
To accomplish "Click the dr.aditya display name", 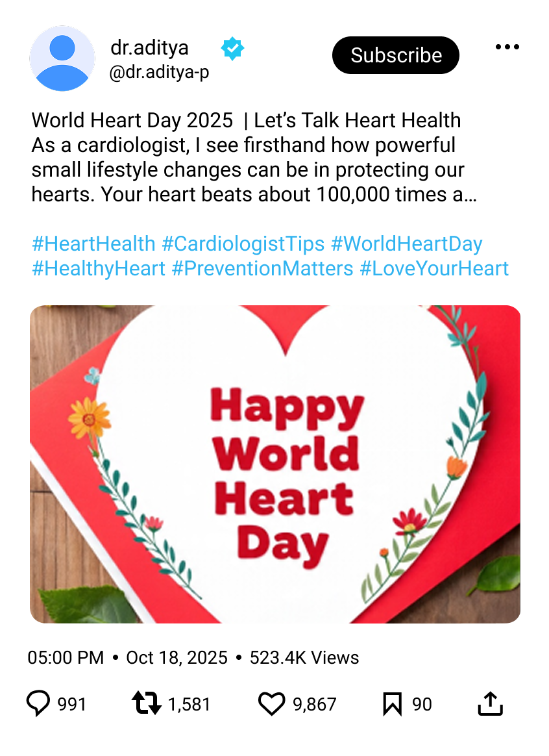I will (x=150, y=47).
